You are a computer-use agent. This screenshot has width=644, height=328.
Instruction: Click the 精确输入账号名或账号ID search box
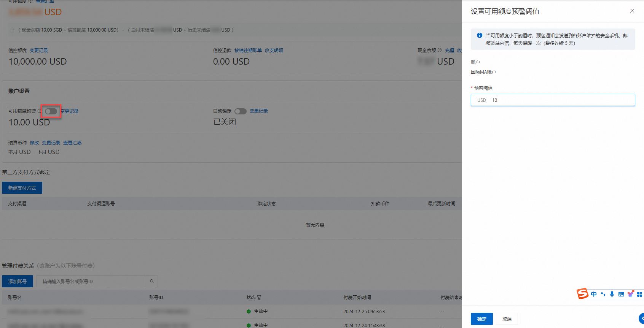[91, 281]
